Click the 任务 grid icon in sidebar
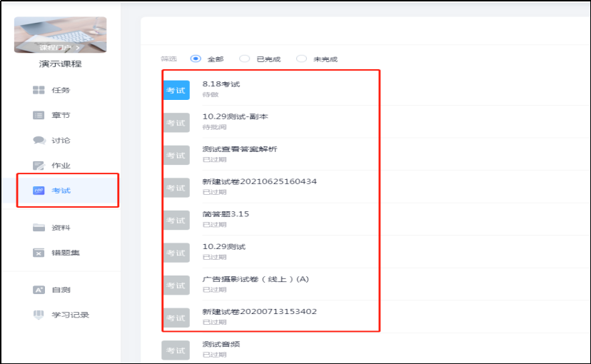591x364 pixels. point(39,91)
